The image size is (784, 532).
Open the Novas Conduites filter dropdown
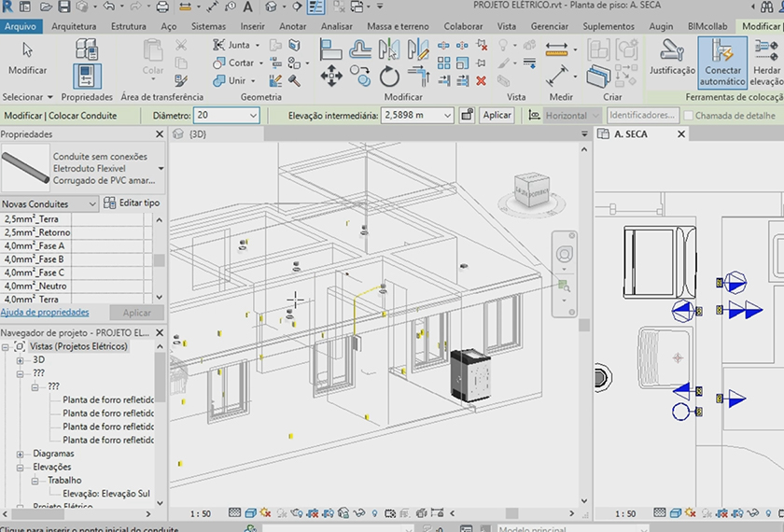[x=91, y=204]
